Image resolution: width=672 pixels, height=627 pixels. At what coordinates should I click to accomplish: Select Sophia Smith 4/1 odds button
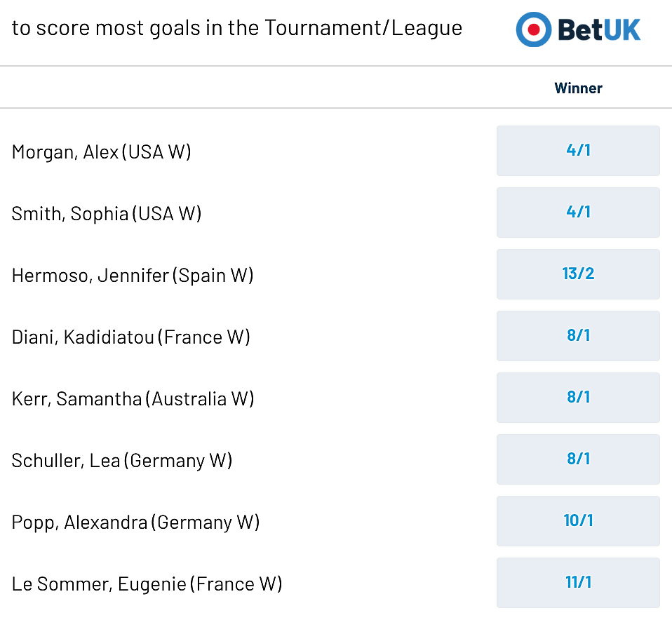(x=578, y=212)
